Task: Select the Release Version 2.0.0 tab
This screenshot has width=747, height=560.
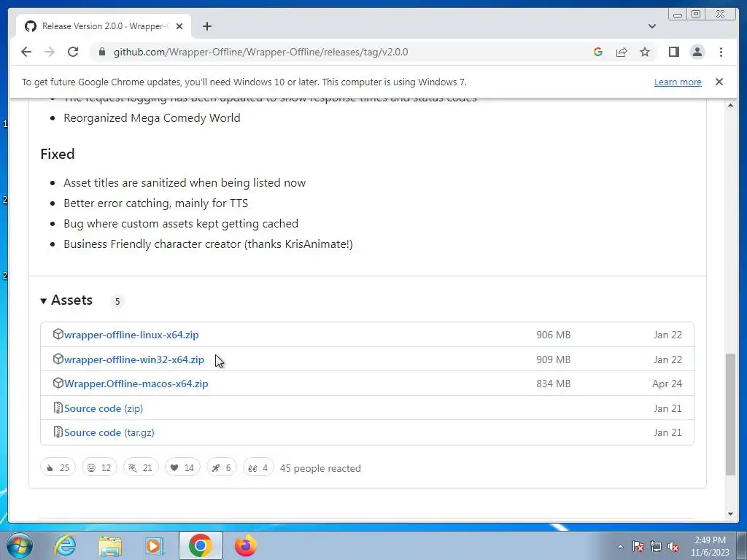Action: point(104,26)
